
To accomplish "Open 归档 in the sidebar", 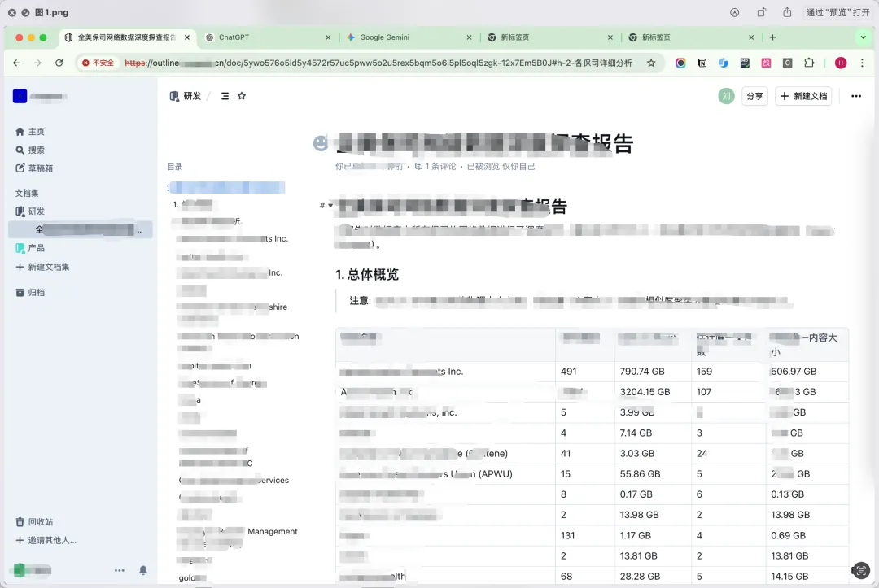I will click(36, 292).
